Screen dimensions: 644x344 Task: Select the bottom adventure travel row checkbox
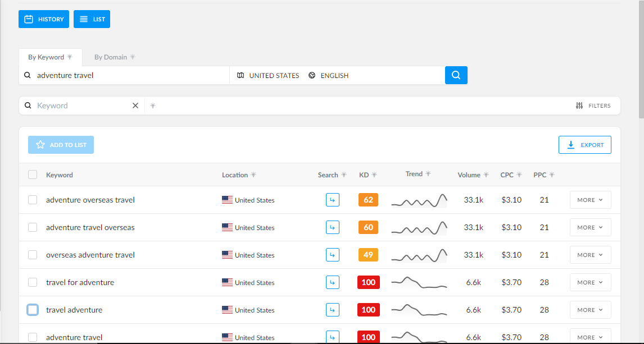tap(33, 337)
